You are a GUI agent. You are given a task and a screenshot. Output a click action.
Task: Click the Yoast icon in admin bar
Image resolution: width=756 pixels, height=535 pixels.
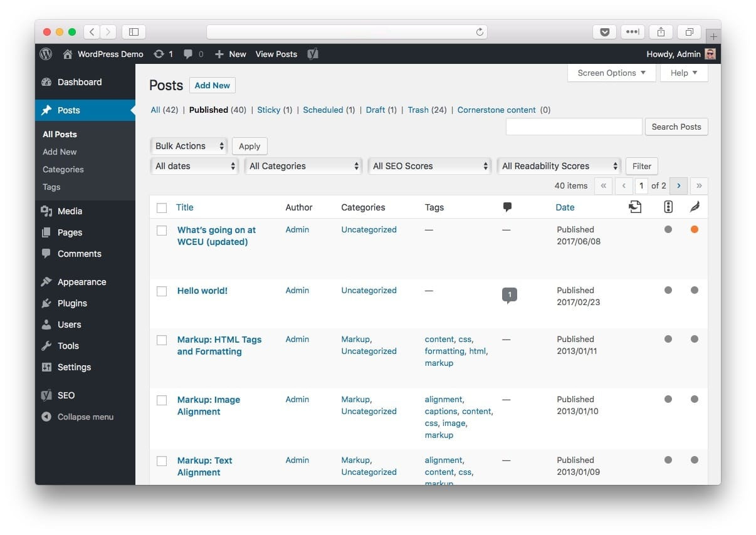pos(313,54)
